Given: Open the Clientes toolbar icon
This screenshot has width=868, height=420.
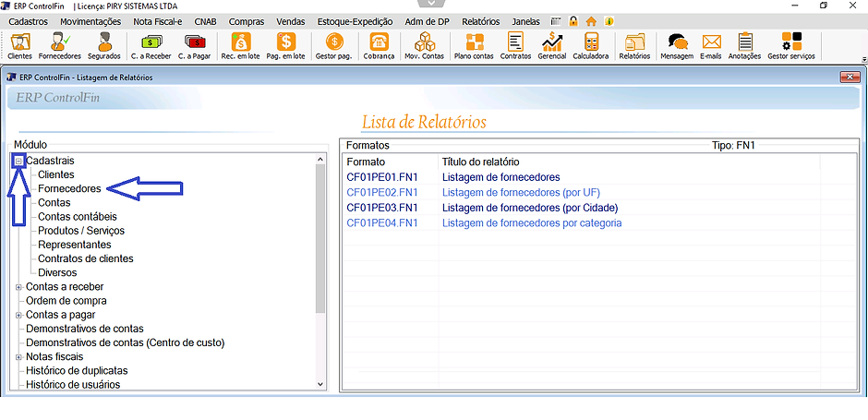Looking at the screenshot, I should pyautogui.click(x=20, y=46).
